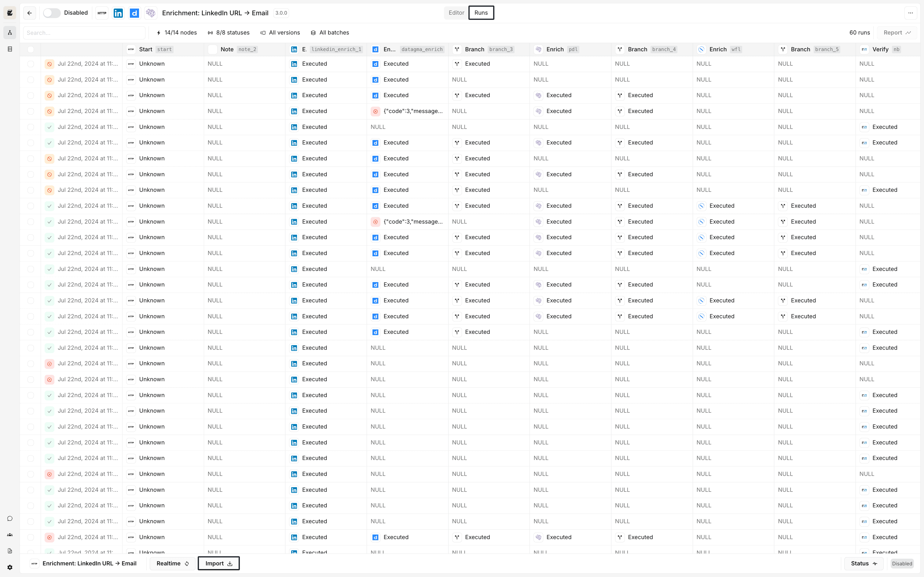This screenshot has width=924, height=577.
Task: Click the first row Branch Executed cell
Action: 489,64
